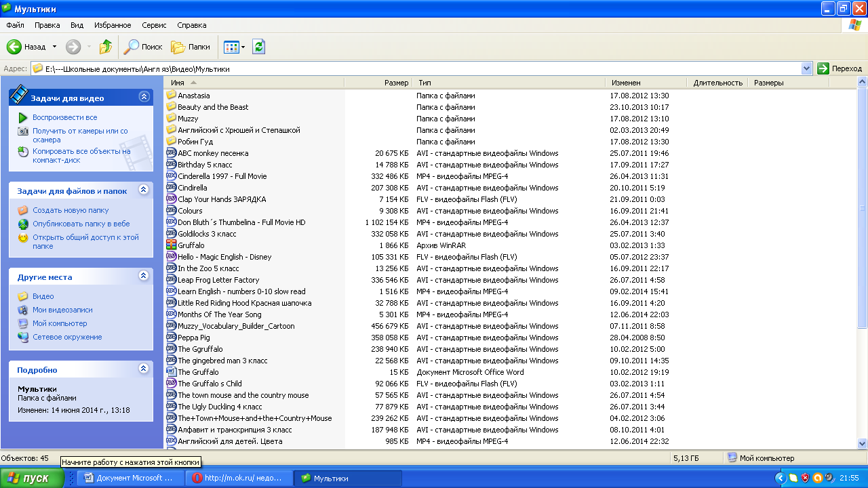
Task: Open the пуск Start button
Action: tap(33, 478)
